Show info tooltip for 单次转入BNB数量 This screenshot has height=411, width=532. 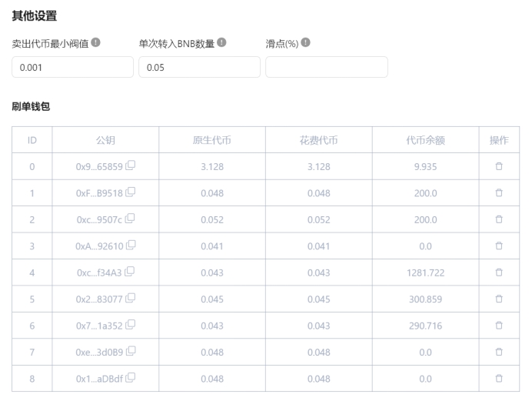pos(221,43)
